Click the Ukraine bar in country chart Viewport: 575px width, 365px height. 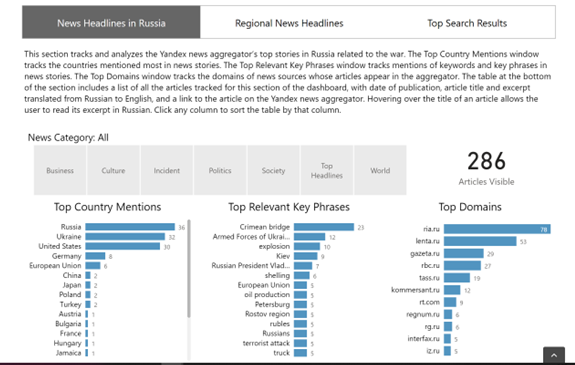(125, 237)
